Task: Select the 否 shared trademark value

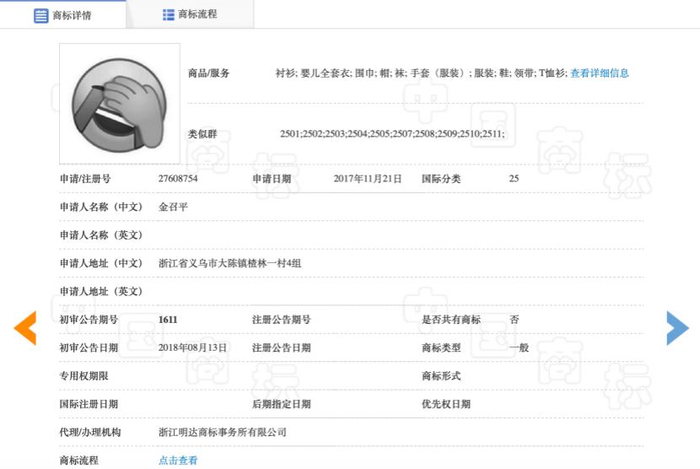Action: tap(514, 320)
